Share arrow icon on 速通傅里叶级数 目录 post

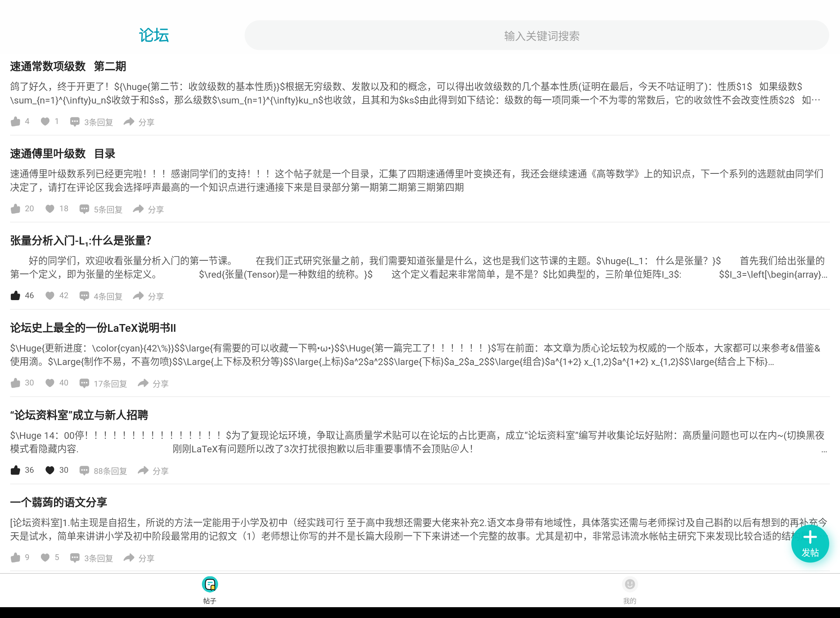pos(138,209)
